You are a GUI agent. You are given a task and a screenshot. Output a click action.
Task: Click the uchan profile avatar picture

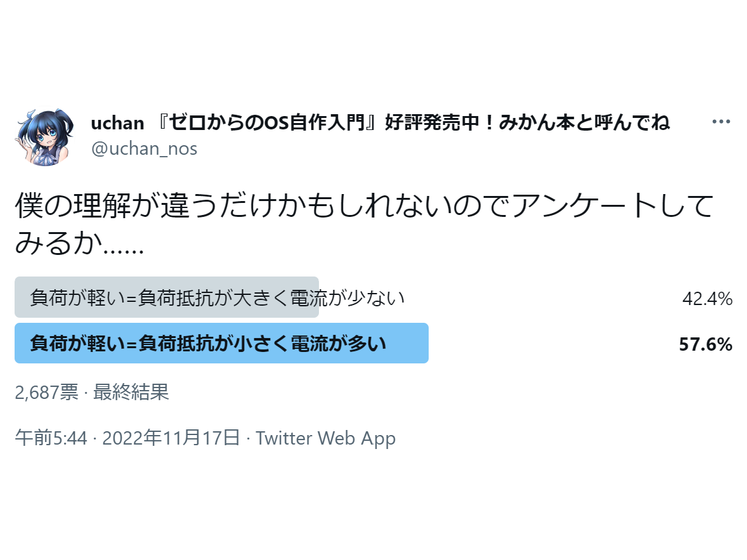[x=42, y=137]
